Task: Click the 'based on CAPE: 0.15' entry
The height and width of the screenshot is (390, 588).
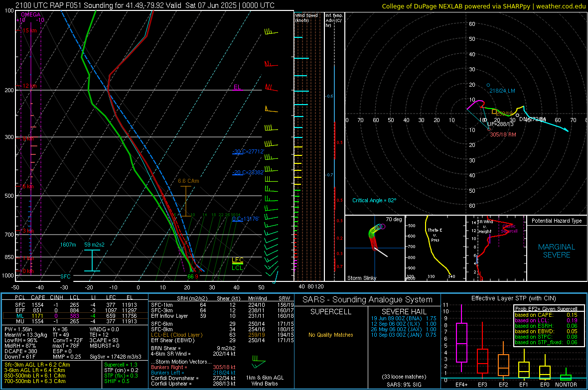Action: pos(546,315)
